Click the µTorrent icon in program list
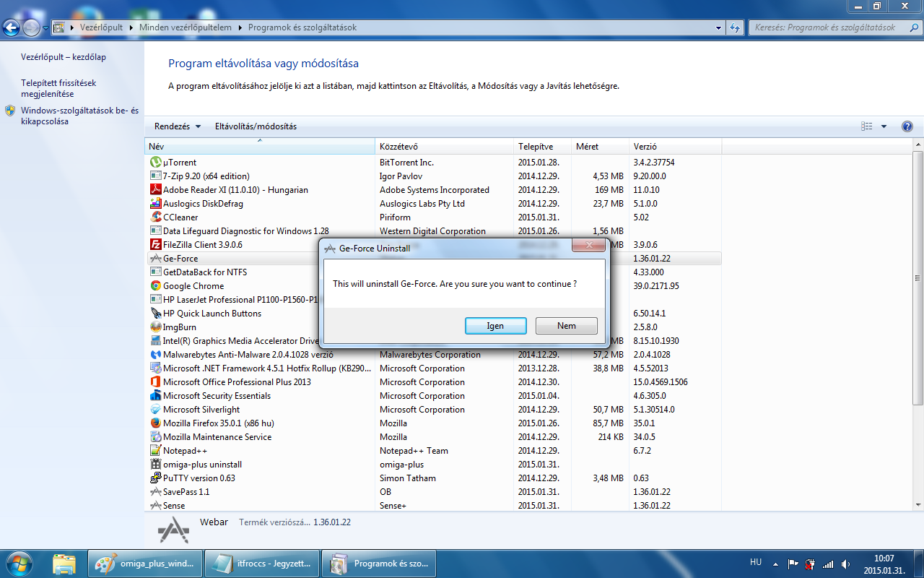The width and height of the screenshot is (924, 578). 155,163
